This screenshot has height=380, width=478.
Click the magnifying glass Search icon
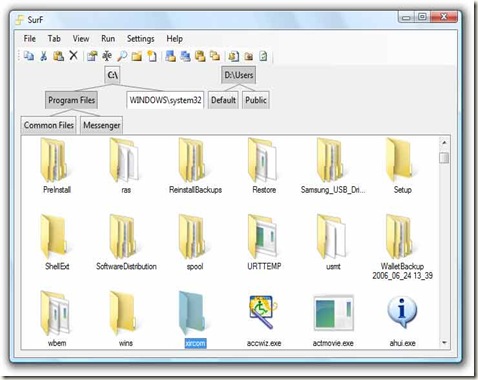[122, 56]
